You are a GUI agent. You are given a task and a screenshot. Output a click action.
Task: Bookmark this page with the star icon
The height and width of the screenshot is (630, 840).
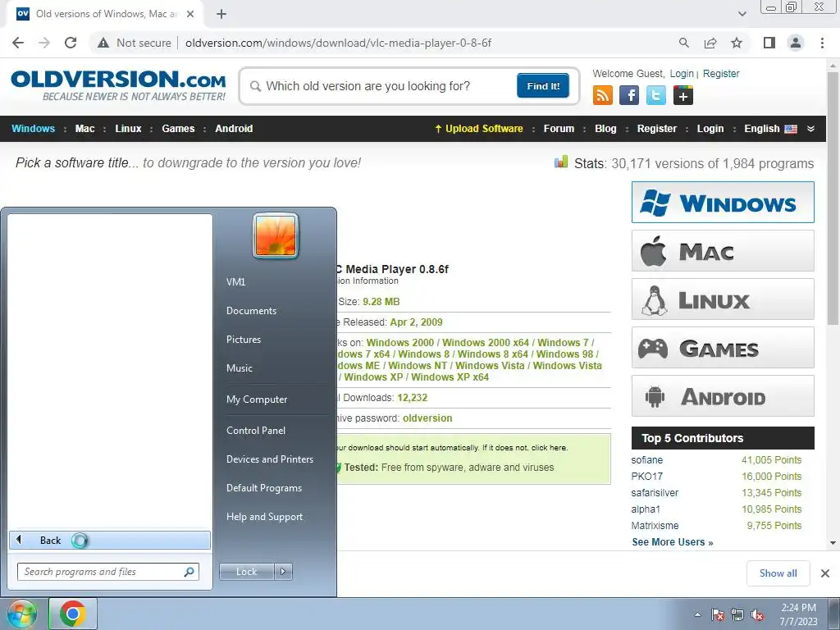point(737,43)
